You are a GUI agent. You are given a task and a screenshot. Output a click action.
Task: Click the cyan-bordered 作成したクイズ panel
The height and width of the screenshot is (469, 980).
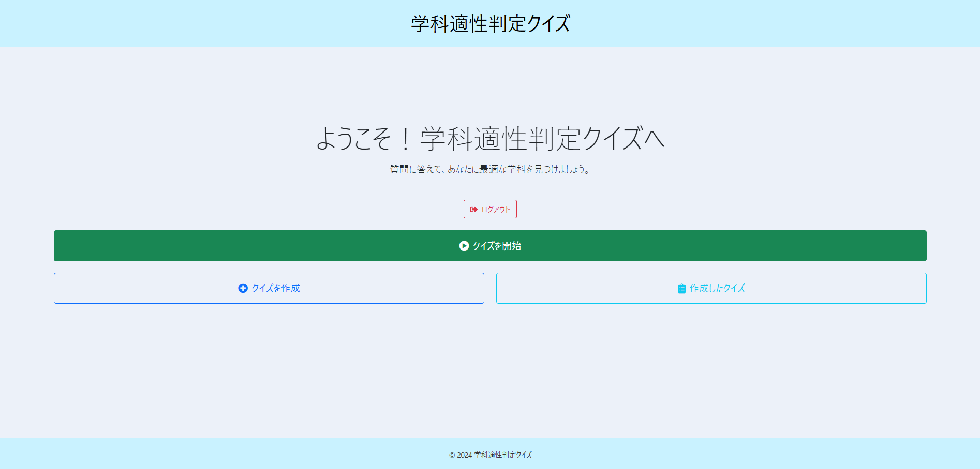point(711,288)
